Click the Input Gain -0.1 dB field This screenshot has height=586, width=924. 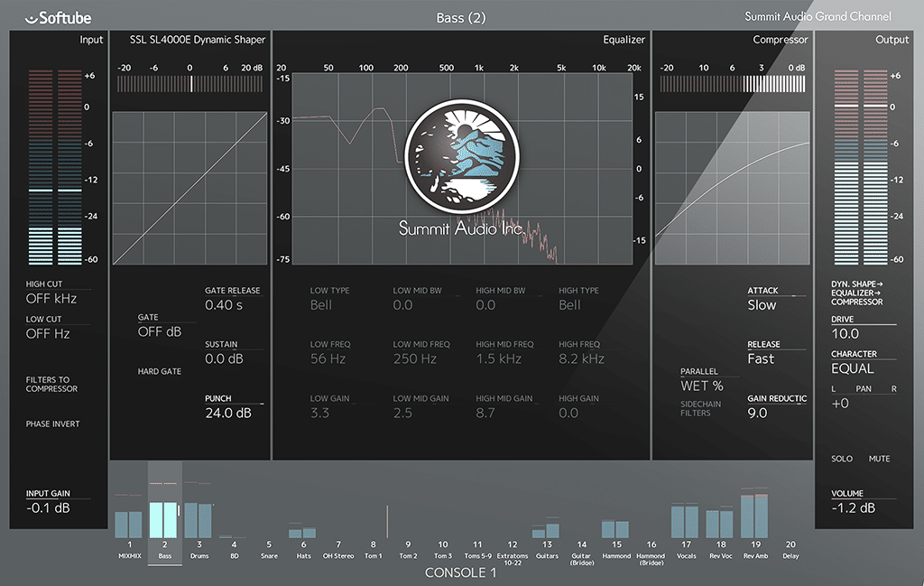pos(48,508)
